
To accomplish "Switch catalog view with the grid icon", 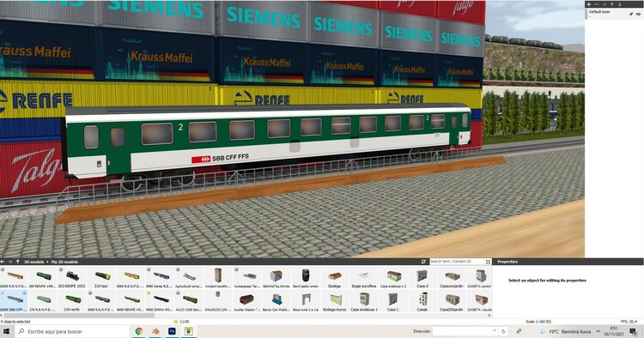I will tap(488, 262).
